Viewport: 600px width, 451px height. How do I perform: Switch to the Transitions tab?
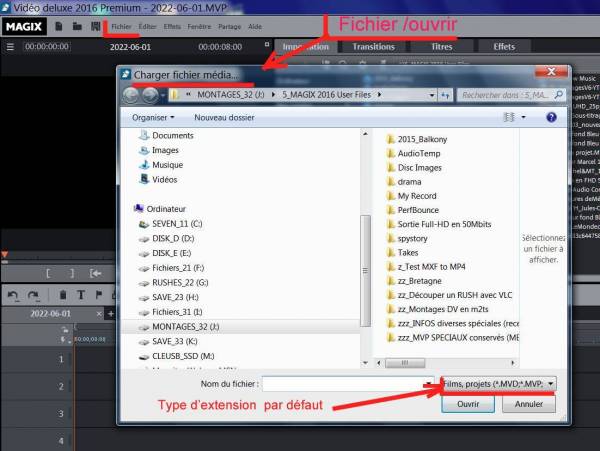coord(372,46)
